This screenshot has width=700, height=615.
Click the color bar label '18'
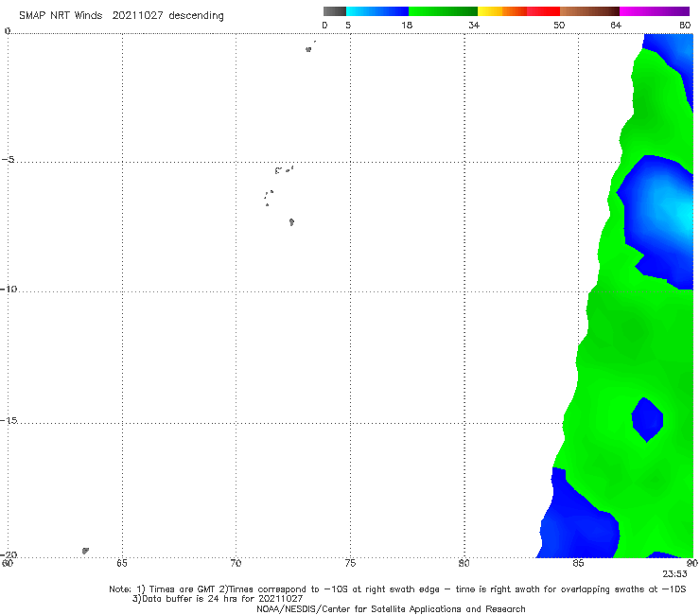407,25
